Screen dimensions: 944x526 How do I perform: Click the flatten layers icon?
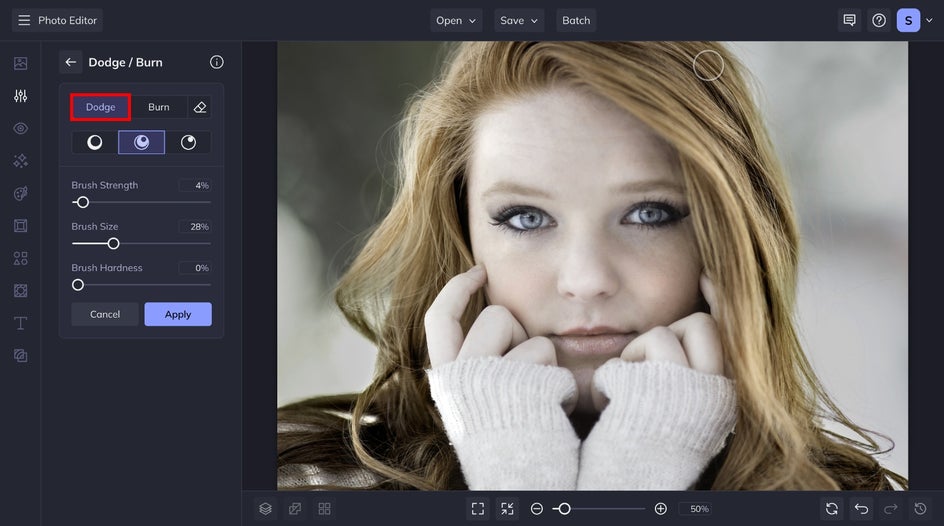pyautogui.click(x=295, y=509)
